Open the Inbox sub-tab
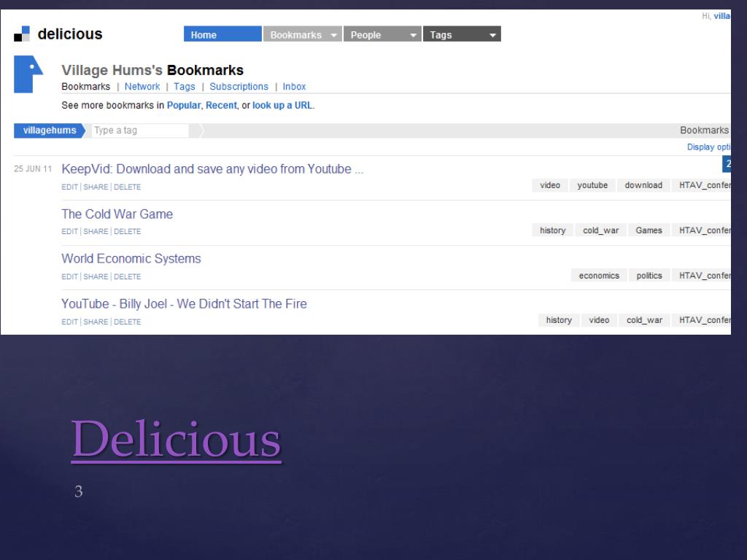The width and height of the screenshot is (747, 560). point(294,87)
